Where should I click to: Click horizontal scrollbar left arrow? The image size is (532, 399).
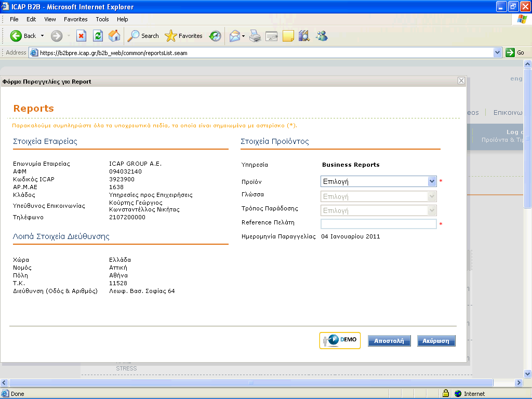4,383
